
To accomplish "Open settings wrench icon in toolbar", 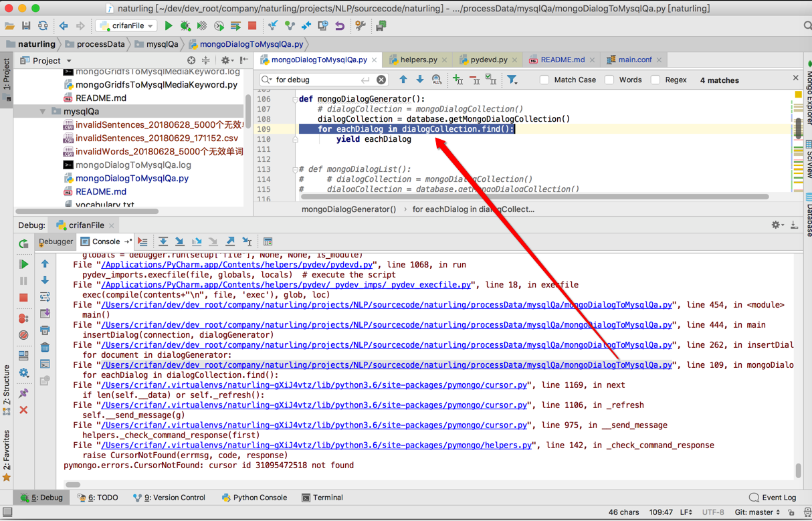I will [361, 26].
